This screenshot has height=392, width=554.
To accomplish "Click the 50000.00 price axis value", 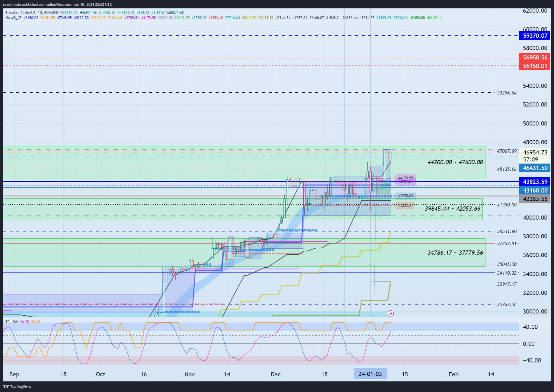I will (x=535, y=123).
